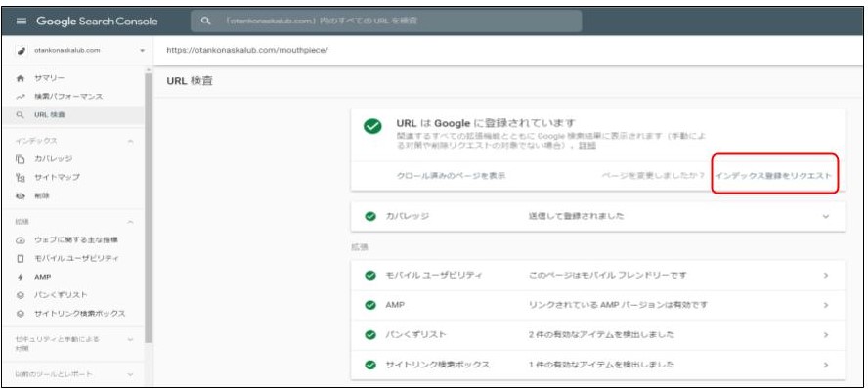Expand 以前のツールとレポート section

pos(130,374)
